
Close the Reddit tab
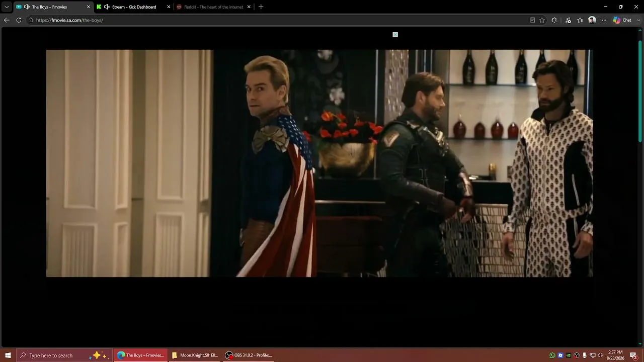[249, 7]
